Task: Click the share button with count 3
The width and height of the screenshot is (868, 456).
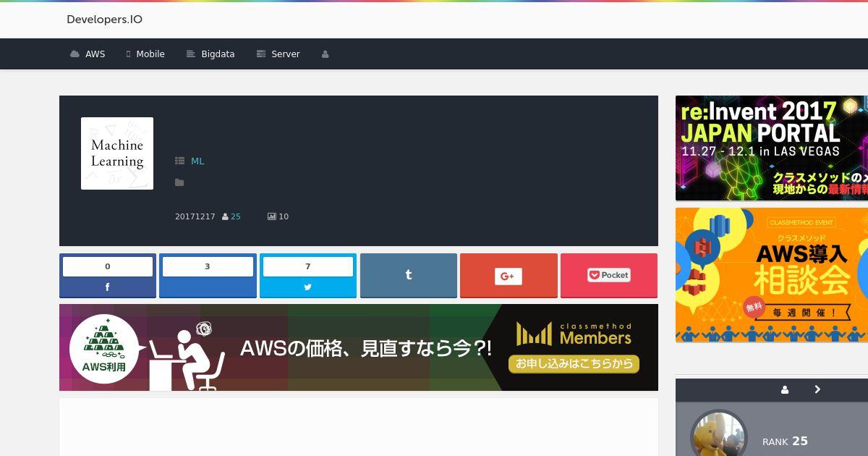Action: [x=208, y=275]
